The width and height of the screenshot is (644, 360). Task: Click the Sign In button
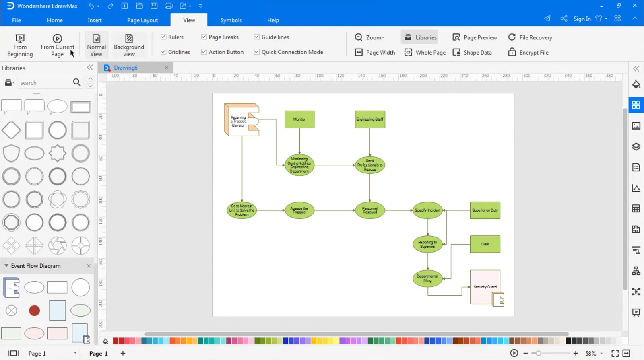coord(582,19)
